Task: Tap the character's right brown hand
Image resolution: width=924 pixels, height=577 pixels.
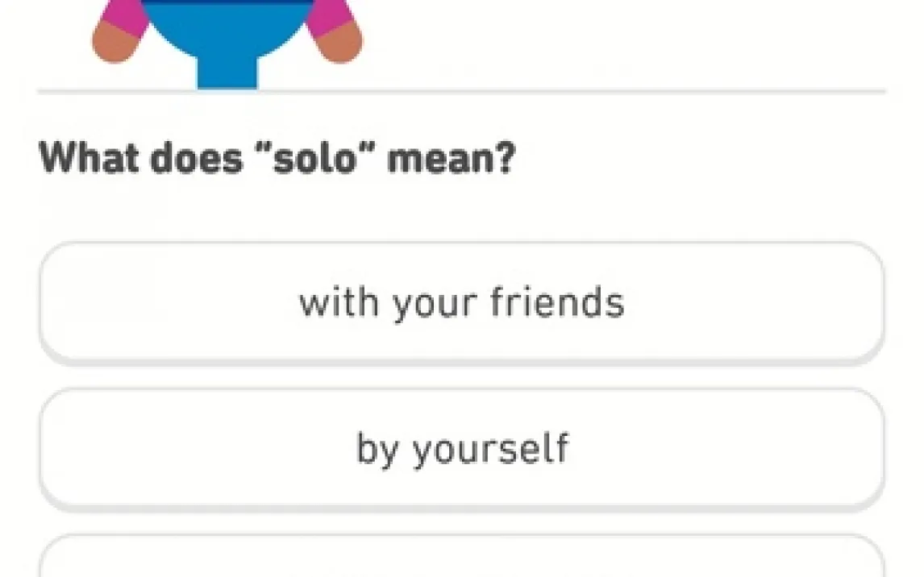Action: pyautogui.click(x=338, y=42)
